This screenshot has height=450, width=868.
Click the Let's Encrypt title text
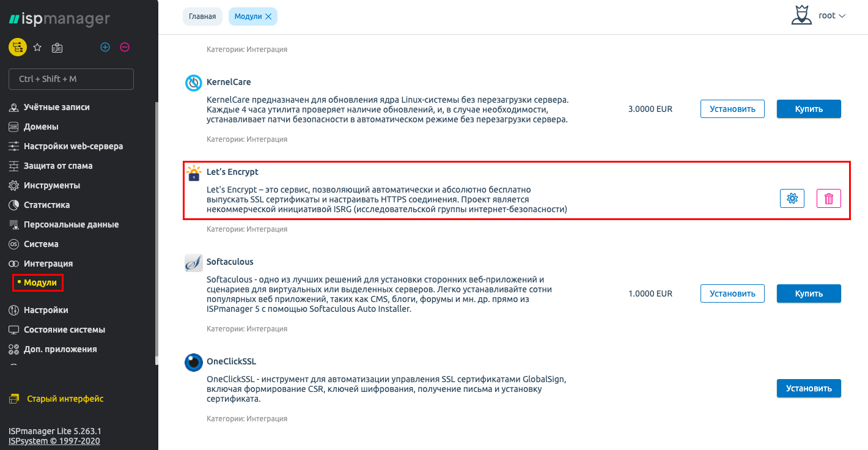pos(232,172)
